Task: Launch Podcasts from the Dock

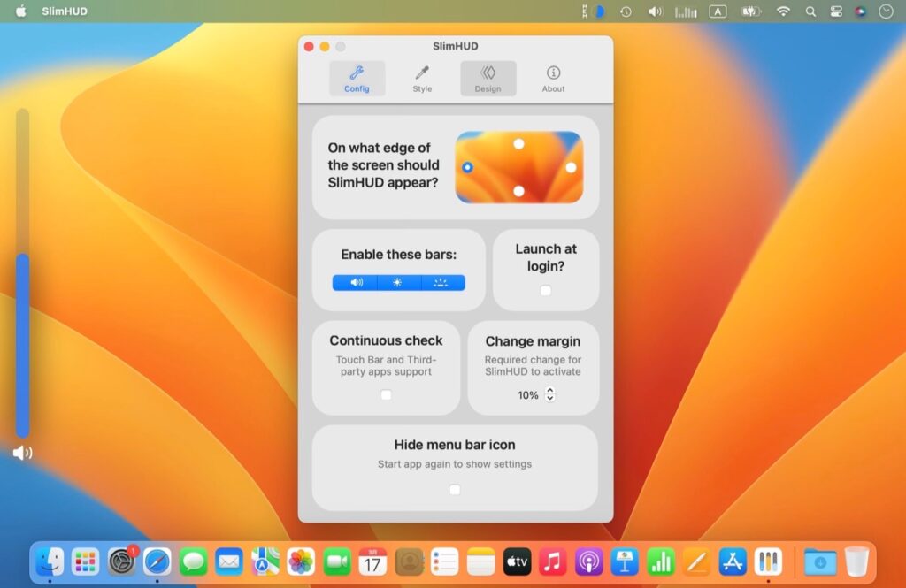Action: (x=589, y=561)
